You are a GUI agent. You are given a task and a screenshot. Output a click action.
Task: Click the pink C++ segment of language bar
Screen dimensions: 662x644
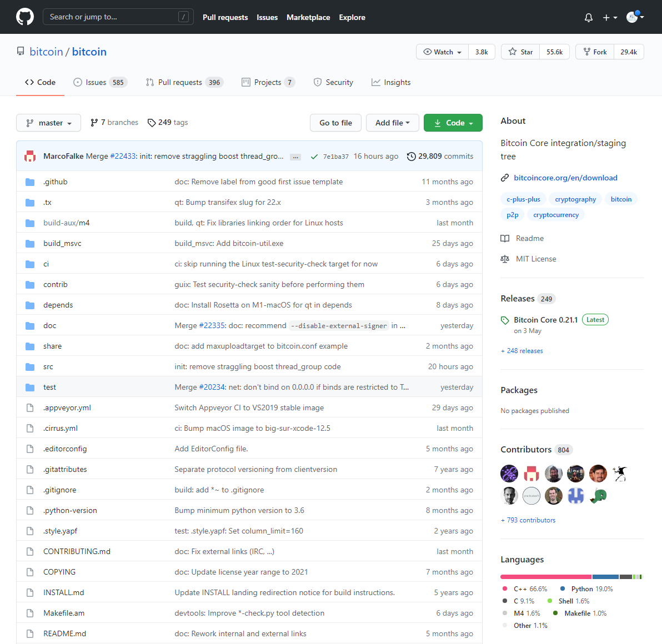click(x=546, y=577)
